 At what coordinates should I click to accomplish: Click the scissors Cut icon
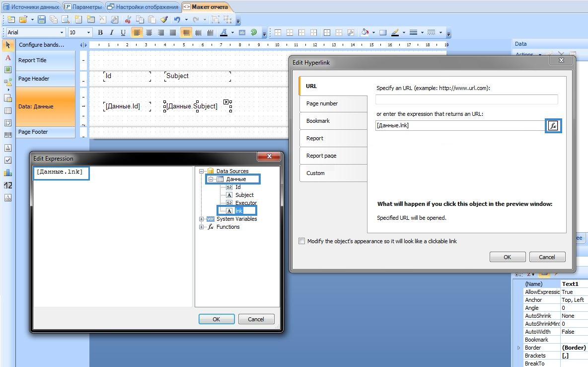[128, 20]
